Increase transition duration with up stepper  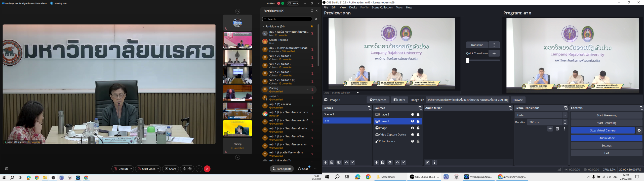(565, 121)
